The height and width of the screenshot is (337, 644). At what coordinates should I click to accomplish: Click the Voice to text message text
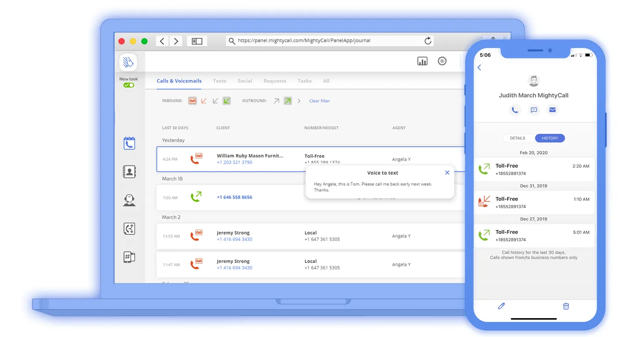[373, 187]
